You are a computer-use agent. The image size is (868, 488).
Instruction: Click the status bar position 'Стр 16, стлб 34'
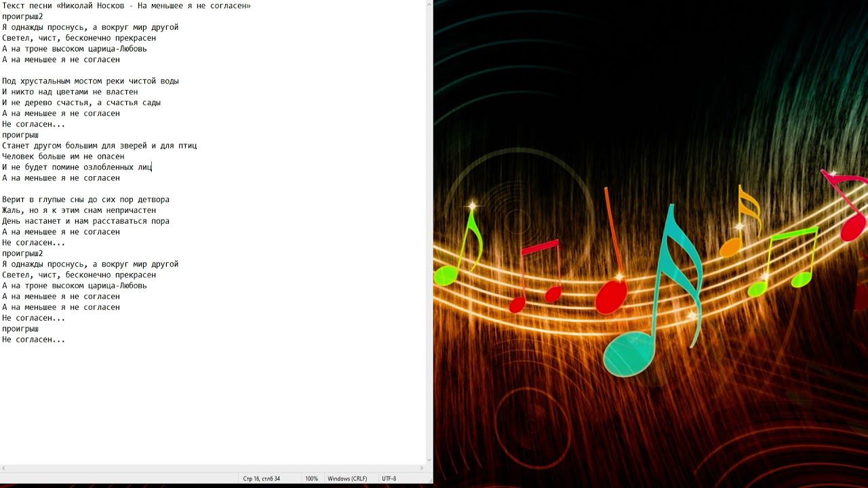point(262,479)
